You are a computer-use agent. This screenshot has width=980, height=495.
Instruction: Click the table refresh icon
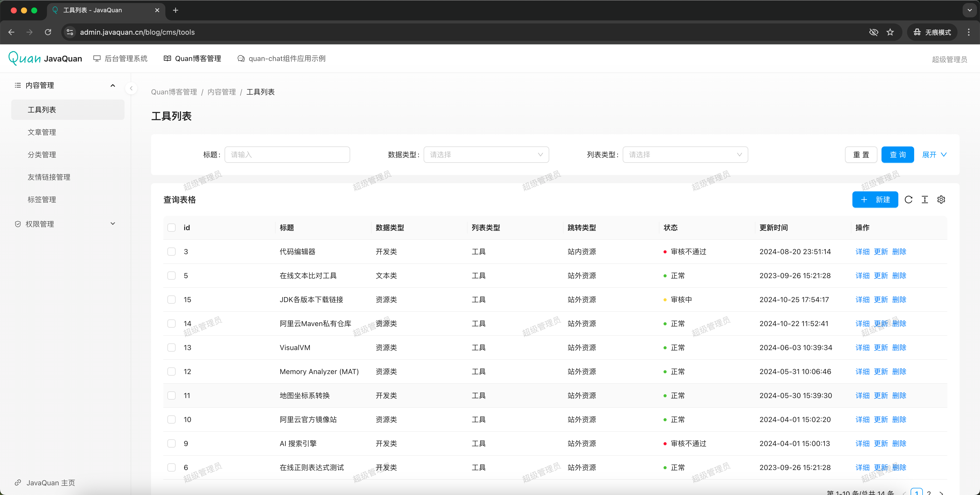(x=908, y=200)
